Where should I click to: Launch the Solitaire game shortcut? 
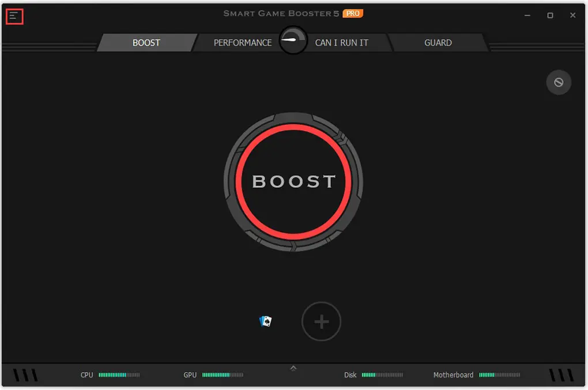pyautogui.click(x=266, y=321)
